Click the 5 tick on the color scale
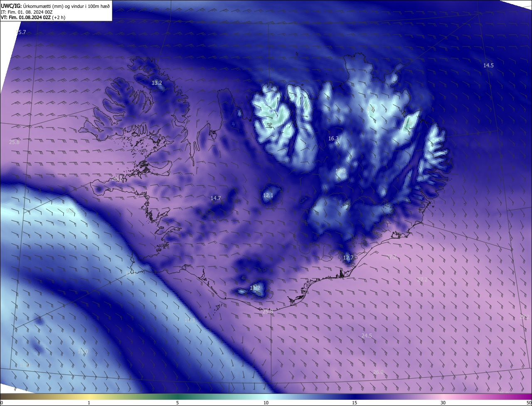This screenshot has width=532, height=406. coord(177,403)
